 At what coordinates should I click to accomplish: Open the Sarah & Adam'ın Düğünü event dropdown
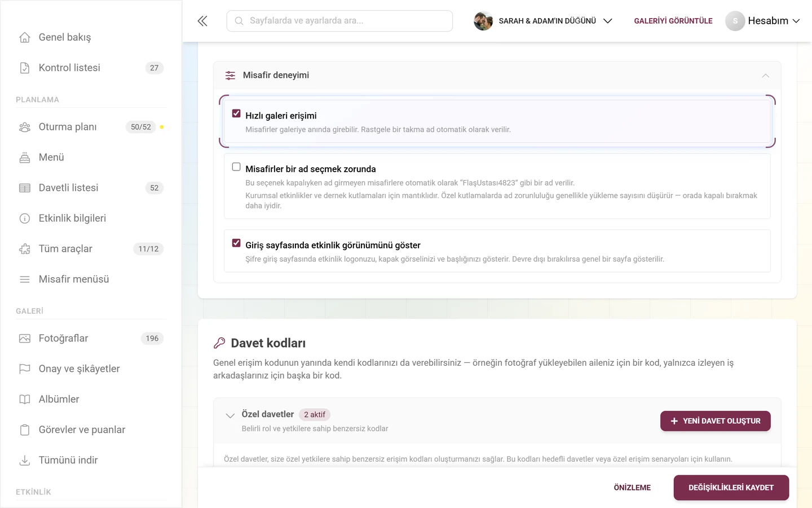[x=544, y=21]
